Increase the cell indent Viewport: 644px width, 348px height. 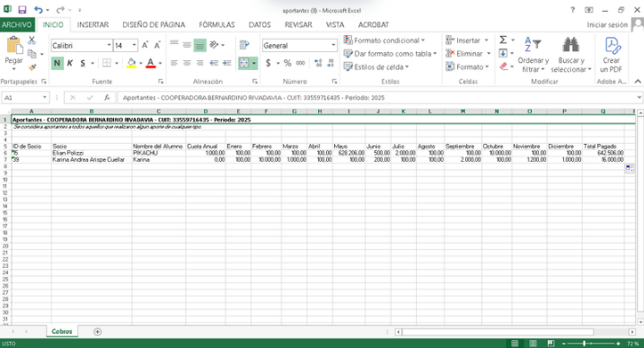tap(226, 63)
